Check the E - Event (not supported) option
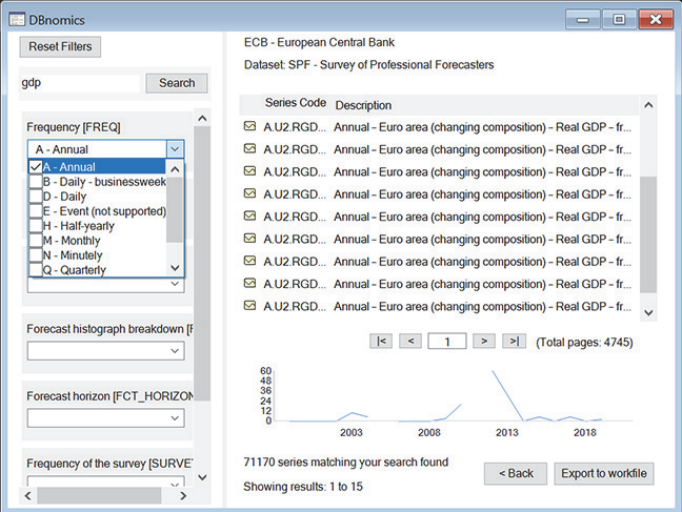682x512 pixels. click(x=36, y=211)
